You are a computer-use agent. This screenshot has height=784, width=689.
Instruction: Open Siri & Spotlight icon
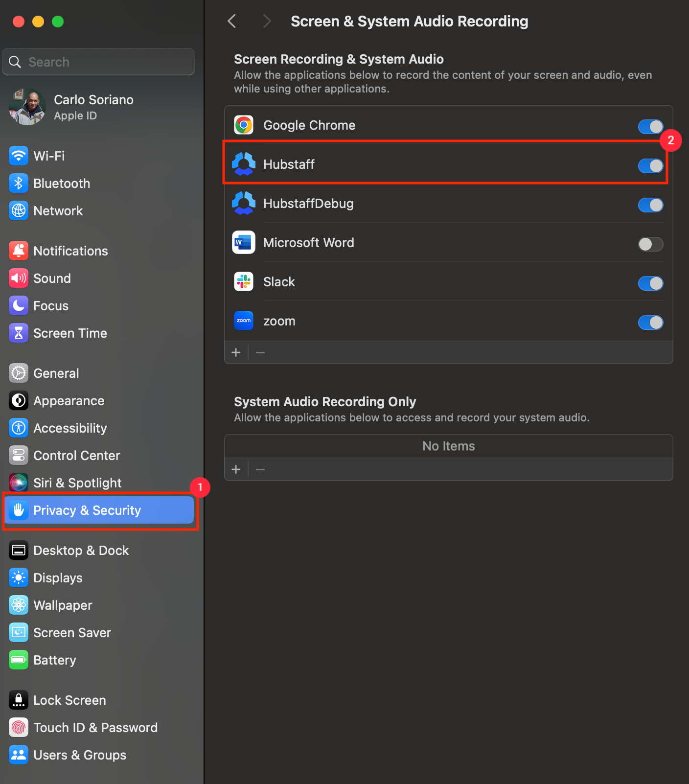click(x=19, y=483)
